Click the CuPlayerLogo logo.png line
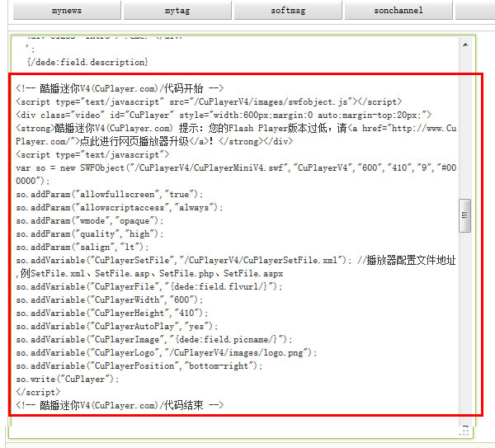495x448 pixels. 167,352
